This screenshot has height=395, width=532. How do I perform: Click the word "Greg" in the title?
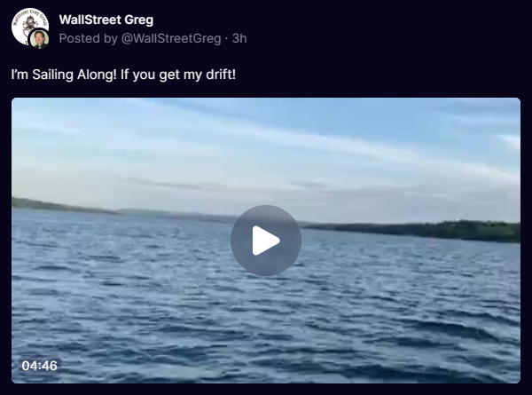pyautogui.click(x=139, y=20)
